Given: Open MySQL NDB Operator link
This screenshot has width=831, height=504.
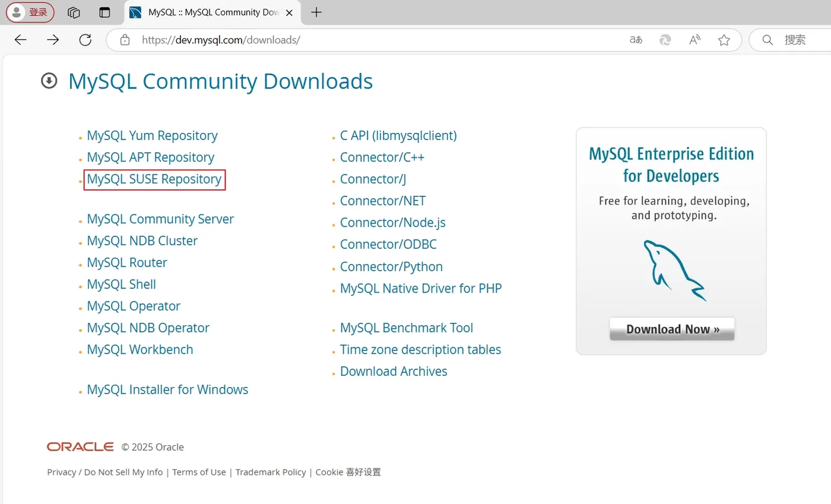Looking at the screenshot, I should (x=148, y=328).
